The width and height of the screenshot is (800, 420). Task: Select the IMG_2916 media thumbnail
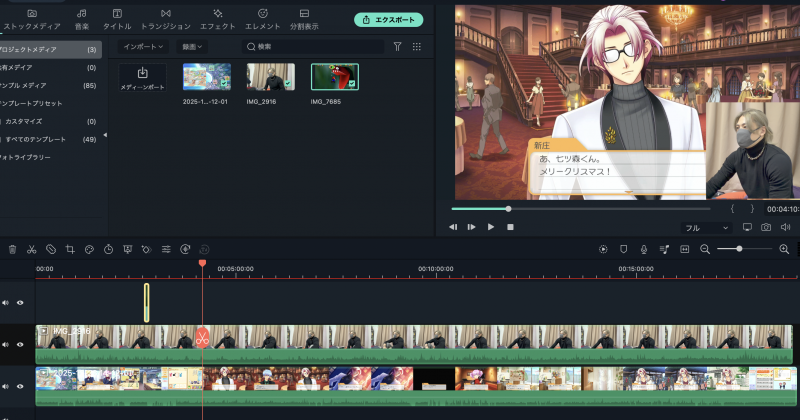[270, 77]
